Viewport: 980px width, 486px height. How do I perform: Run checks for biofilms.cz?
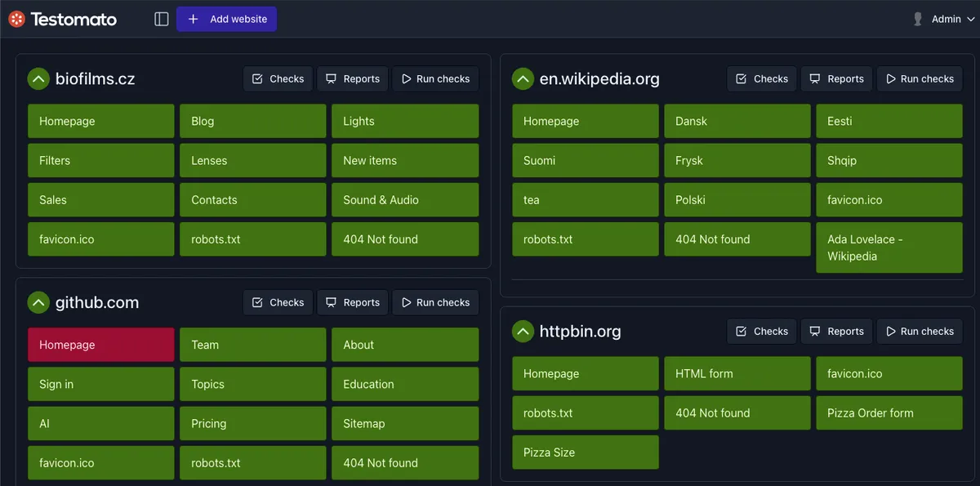click(x=435, y=79)
